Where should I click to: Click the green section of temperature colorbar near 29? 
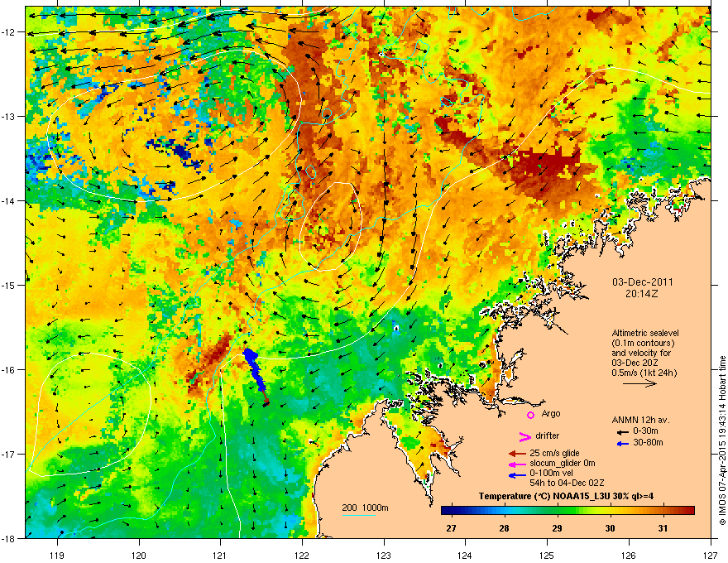point(557,510)
